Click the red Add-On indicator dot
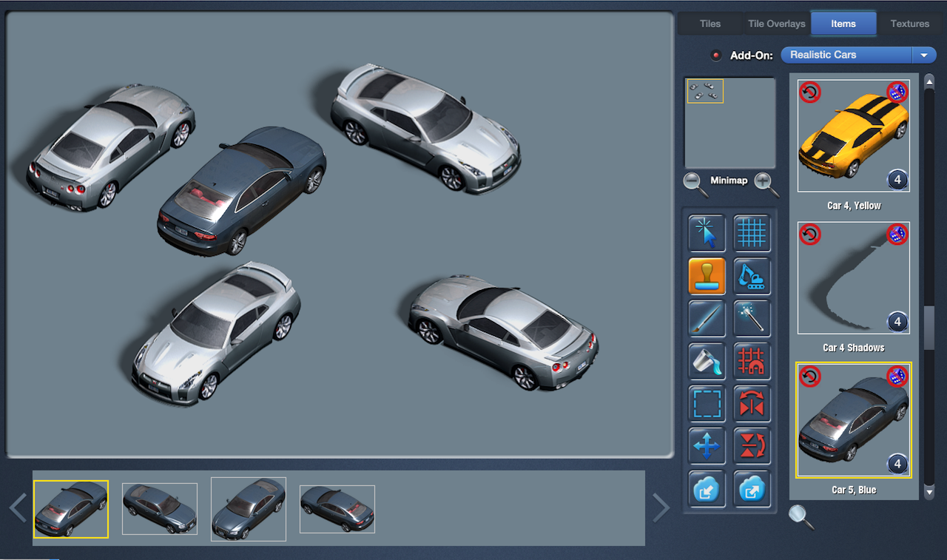The height and width of the screenshot is (560, 947). pos(715,55)
